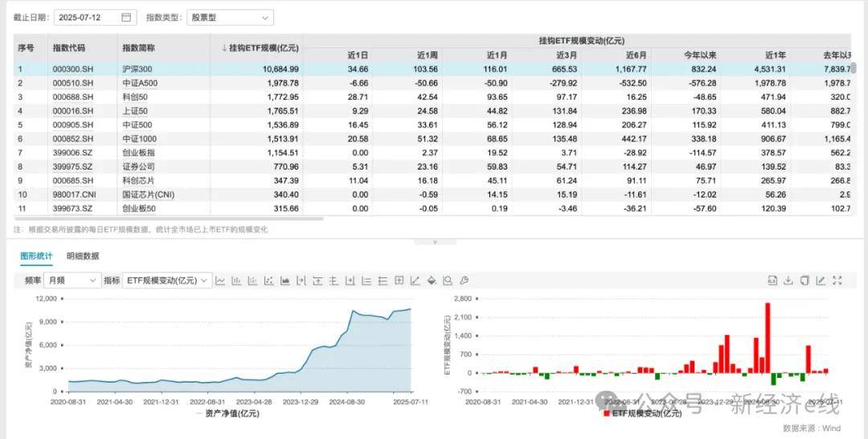Choose the bar chart icon beside line chart icon

(x=236, y=281)
